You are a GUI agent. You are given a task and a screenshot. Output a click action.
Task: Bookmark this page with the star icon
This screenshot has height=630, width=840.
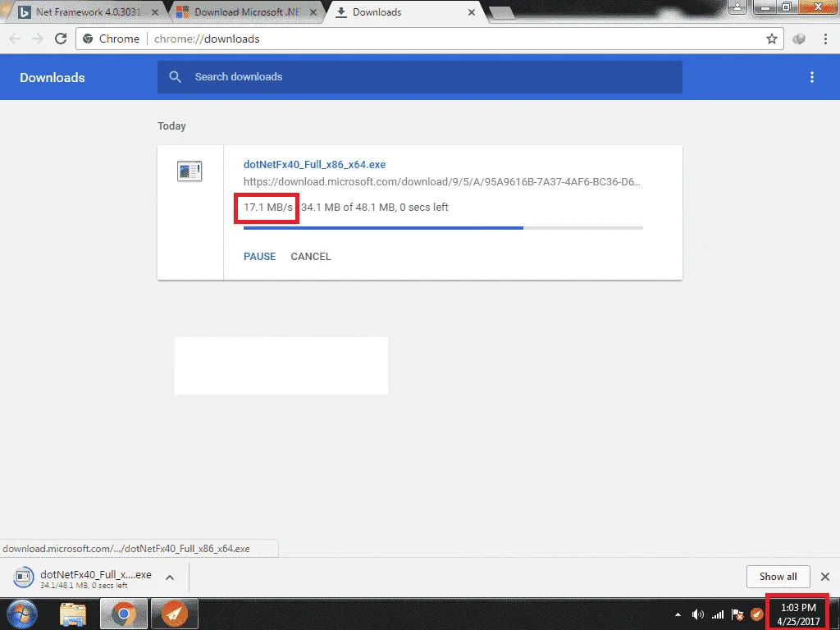point(771,39)
